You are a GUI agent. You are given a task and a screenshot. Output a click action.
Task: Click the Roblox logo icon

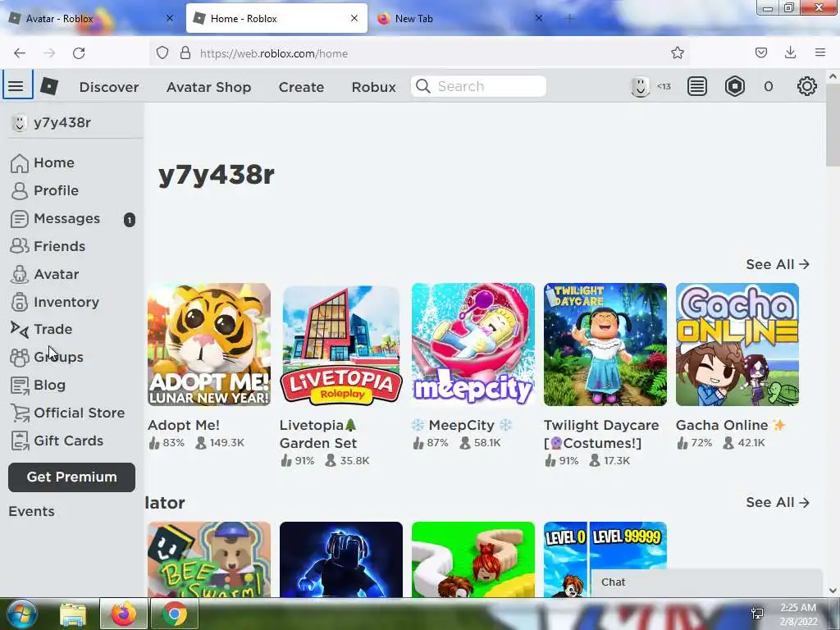(x=49, y=86)
